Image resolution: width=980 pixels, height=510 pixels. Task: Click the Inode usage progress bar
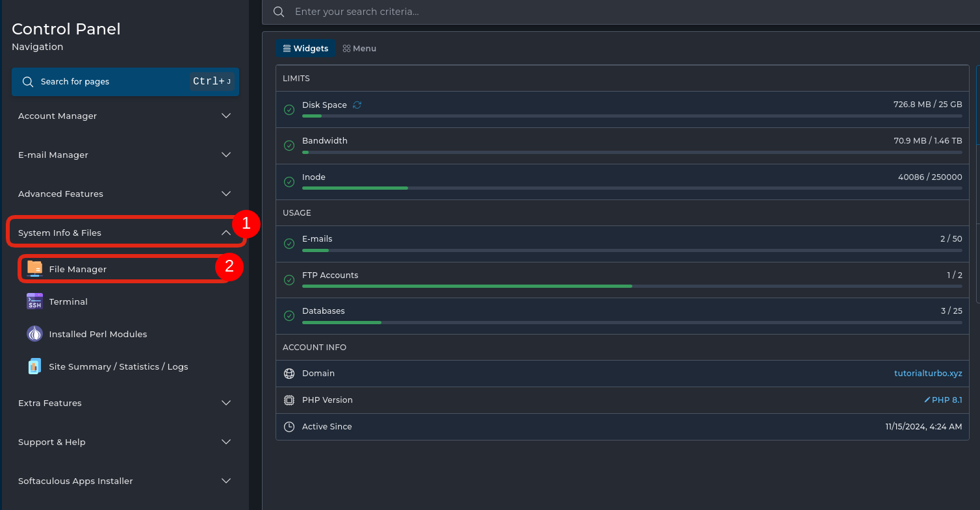point(632,188)
